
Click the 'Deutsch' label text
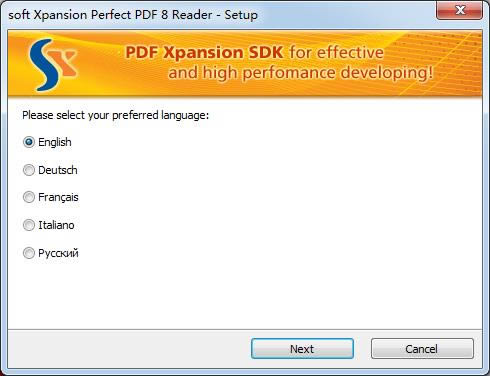[58, 170]
